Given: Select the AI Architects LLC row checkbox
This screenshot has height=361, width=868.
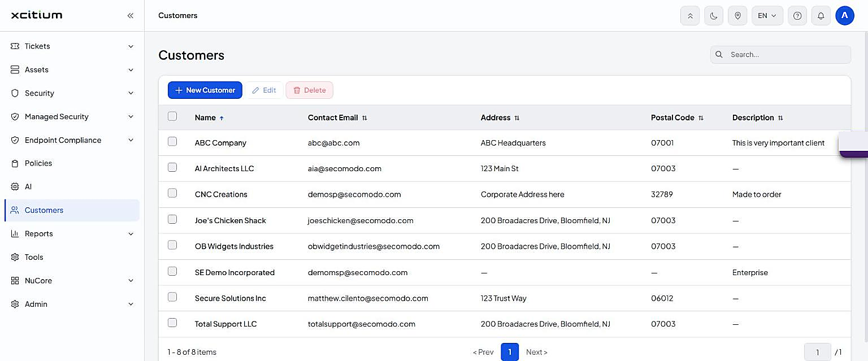Looking at the screenshot, I should coord(172,167).
